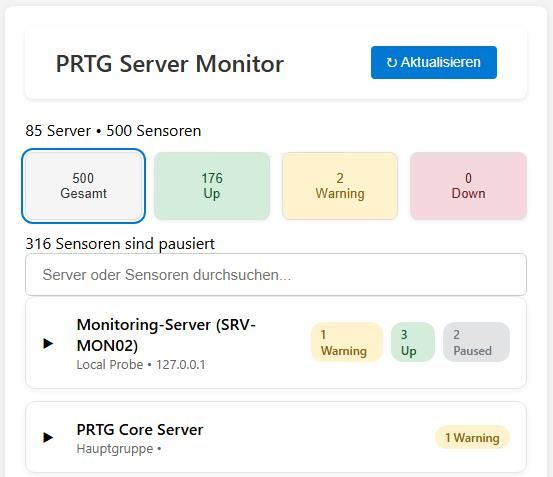
Task: Click the 85 Server • 500 Sensoren text
Action: click(x=113, y=131)
